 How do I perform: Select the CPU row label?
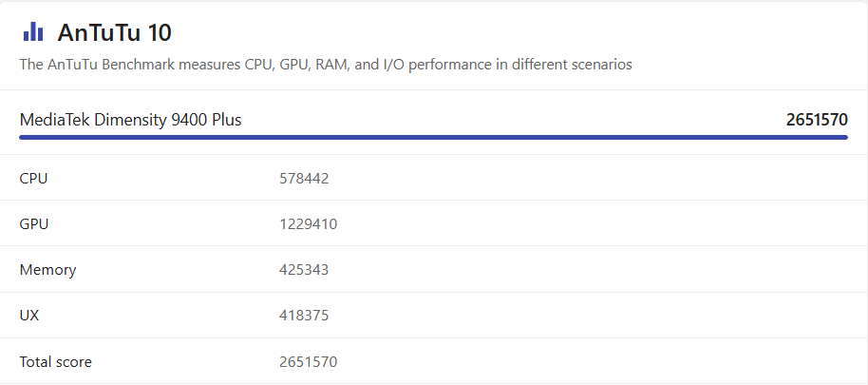(33, 178)
